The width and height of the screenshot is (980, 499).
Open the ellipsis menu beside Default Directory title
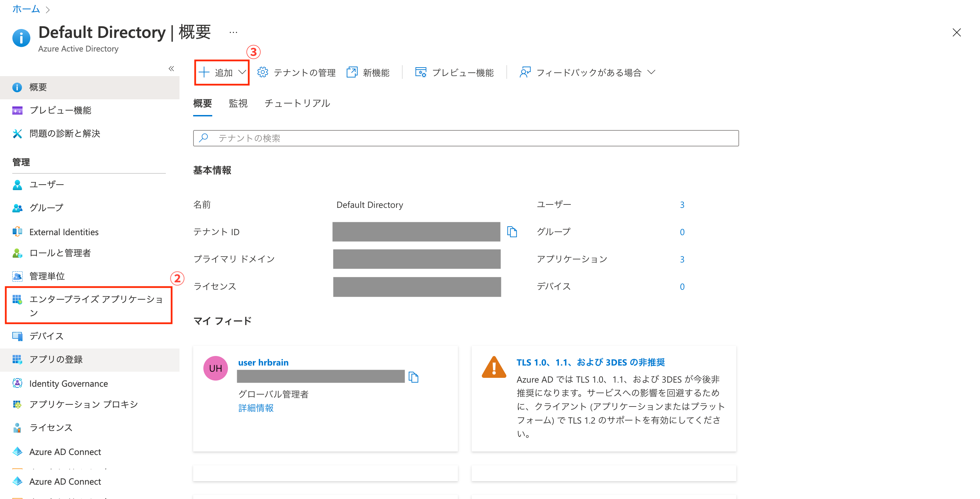click(233, 33)
